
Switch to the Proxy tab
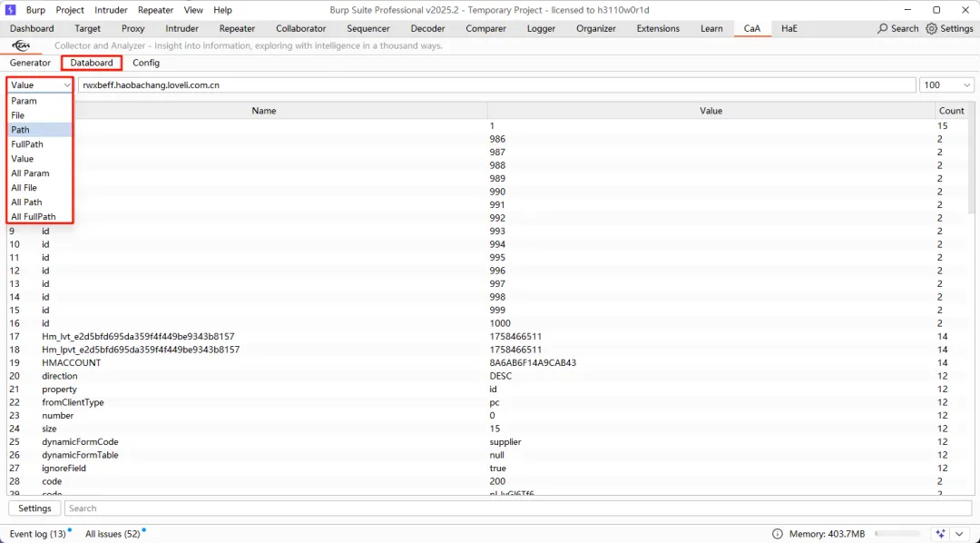click(133, 29)
